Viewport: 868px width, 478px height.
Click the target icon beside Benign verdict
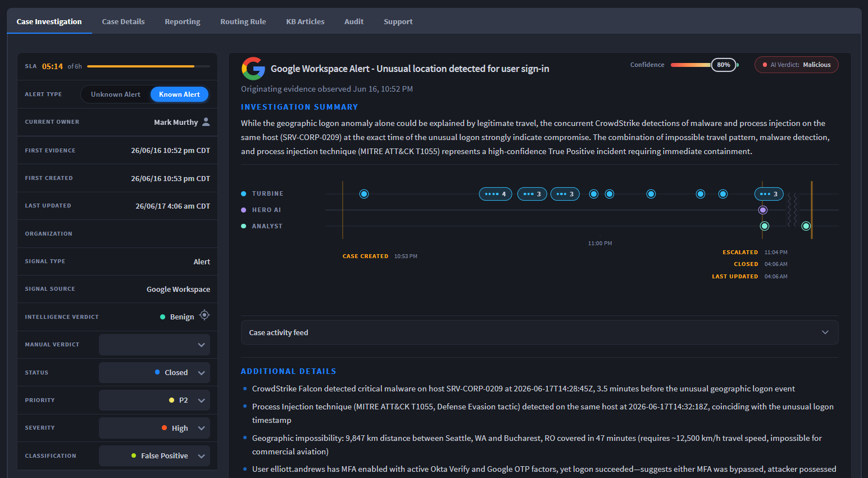click(x=204, y=315)
